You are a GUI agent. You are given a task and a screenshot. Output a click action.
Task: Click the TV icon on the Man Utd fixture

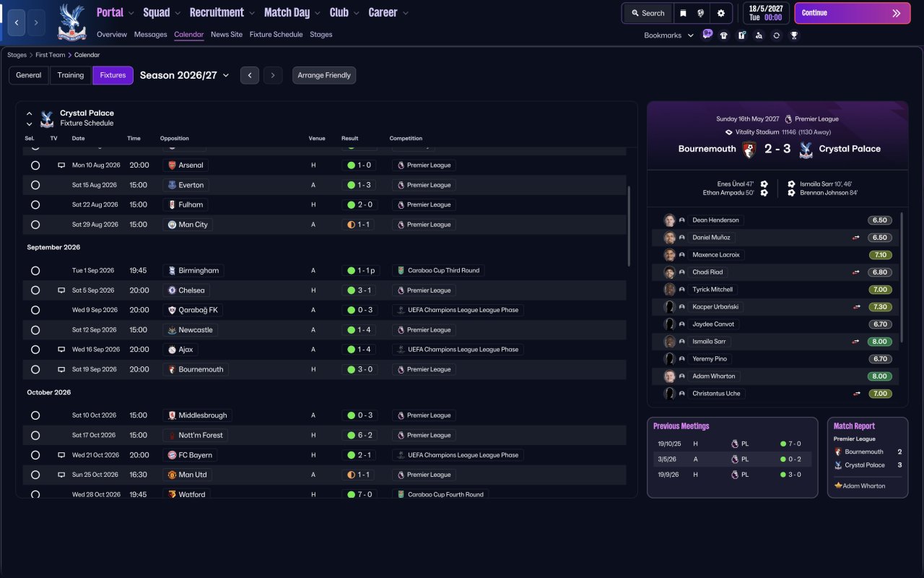[x=61, y=475]
